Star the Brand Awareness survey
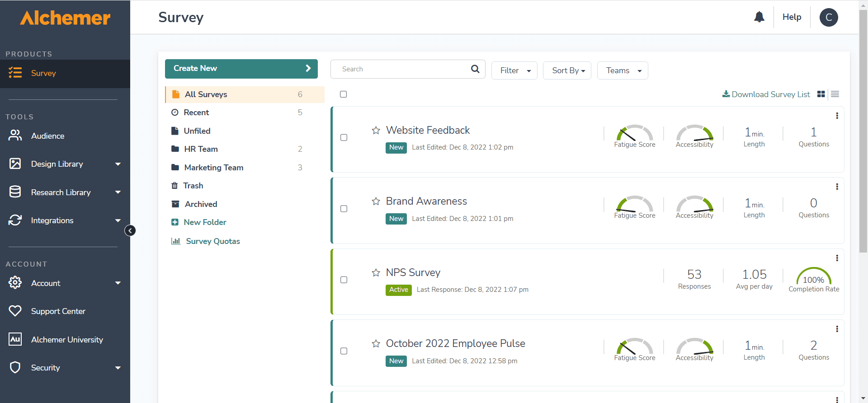 coord(376,201)
